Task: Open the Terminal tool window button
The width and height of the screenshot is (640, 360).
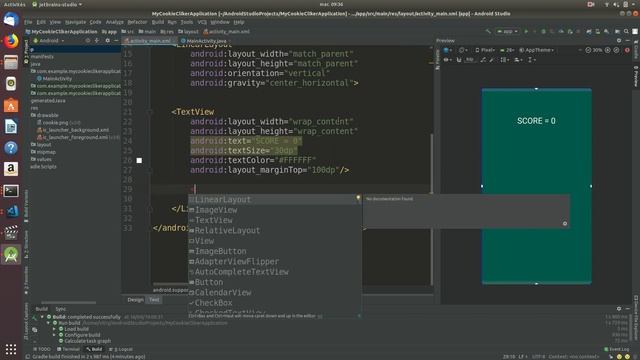Action: (69, 349)
